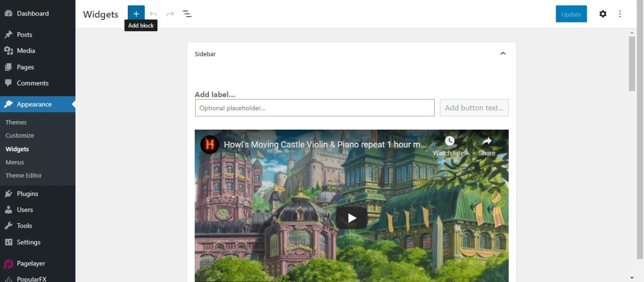Click the page vertical scrollbar thumb

pos(632,64)
